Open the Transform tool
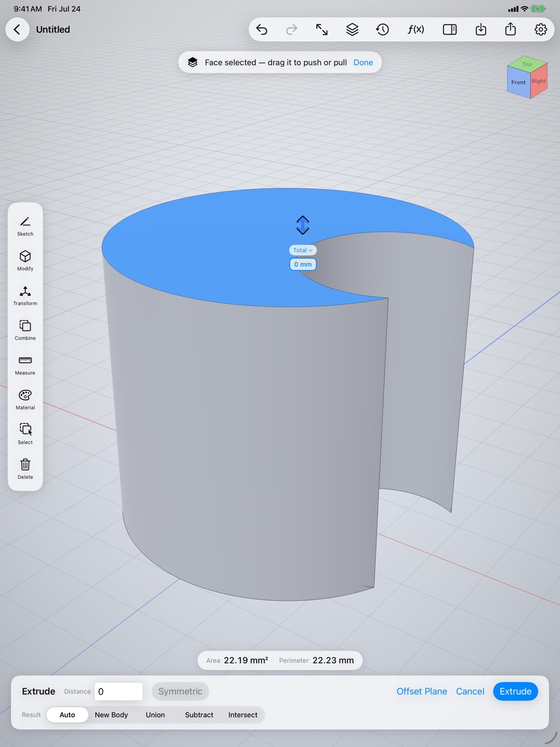 pos(25,295)
